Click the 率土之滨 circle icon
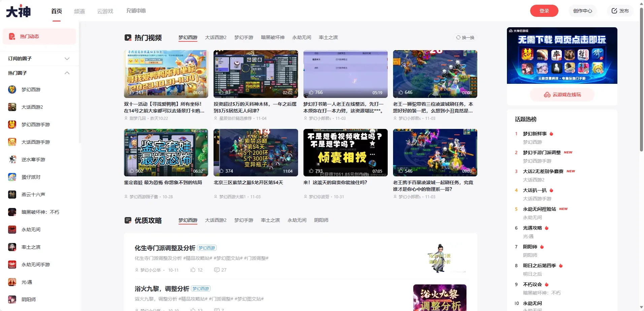The height and width of the screenshot is (311, 644). (12, 247)
